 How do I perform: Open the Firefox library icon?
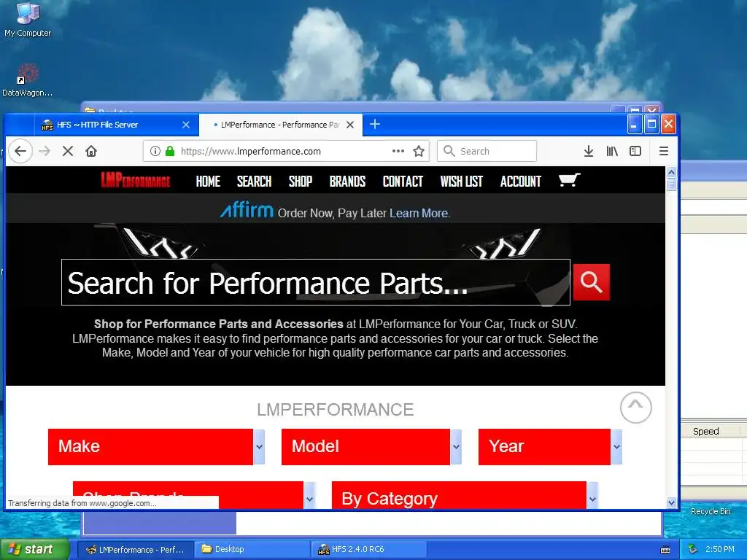click(x=612, y=151)
